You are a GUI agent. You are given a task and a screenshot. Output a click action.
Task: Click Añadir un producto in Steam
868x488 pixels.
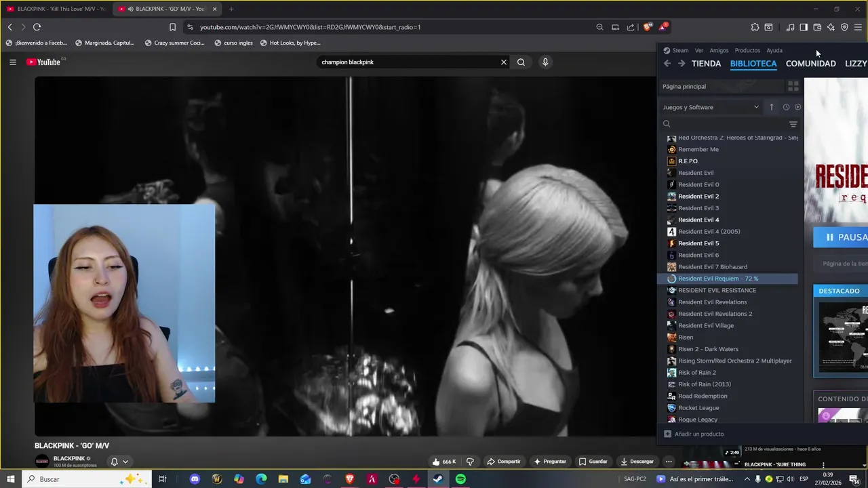[x=694, y=434]
